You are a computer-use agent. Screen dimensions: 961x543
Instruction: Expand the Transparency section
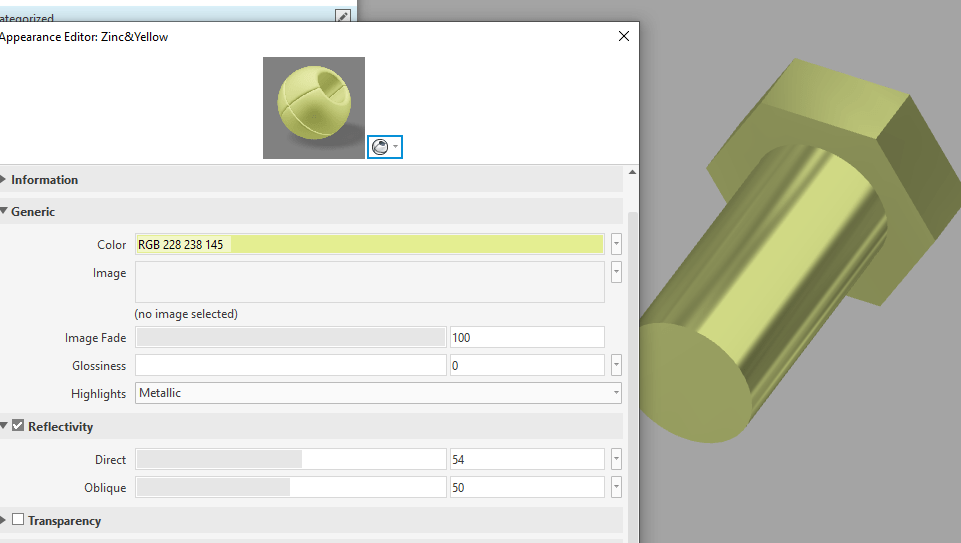4,520
